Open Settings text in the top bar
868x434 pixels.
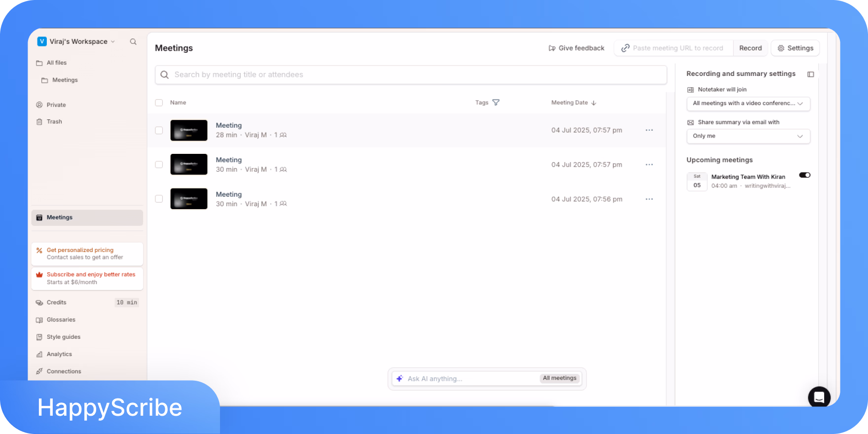(x=800, y=48)
